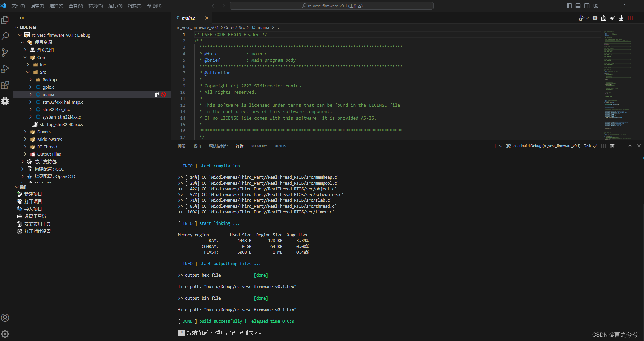Viewport: 644px width, 341px height.
Task: Switch to the MEMORY panel tab
Action: pyautogui.click(x=259, y=146)
